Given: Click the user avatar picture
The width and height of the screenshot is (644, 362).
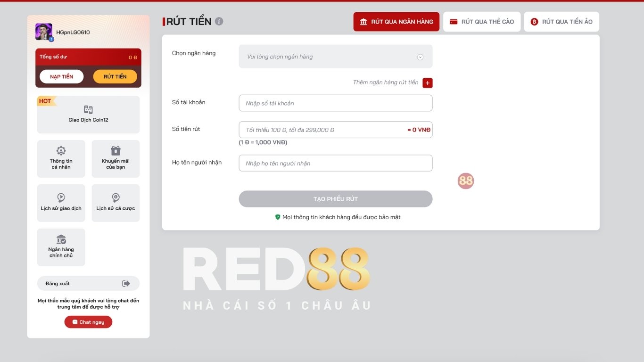Looking at the screenshot, I should click(x=44, y=32).
